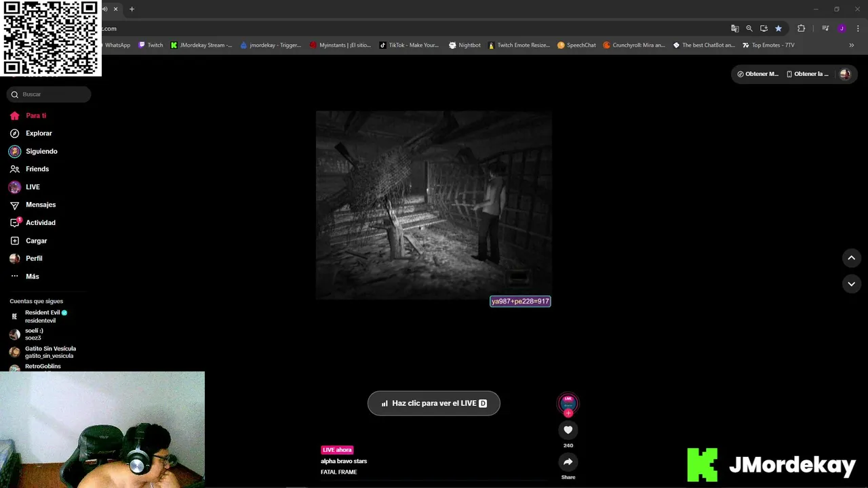Click the FATAL FRAME caption text
The image size is (868, 488).
(338, 472)
